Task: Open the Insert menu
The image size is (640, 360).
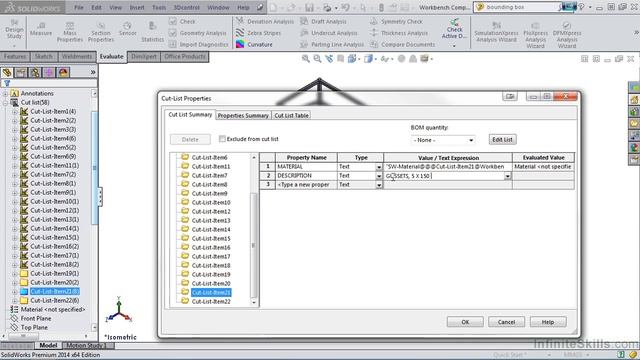Action: 137,7
